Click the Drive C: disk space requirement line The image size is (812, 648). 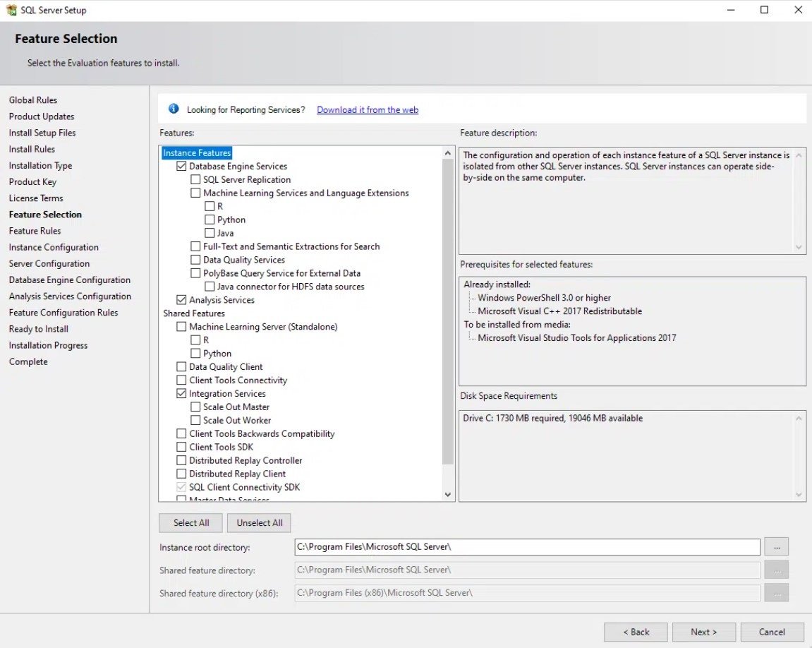pyautogui.click(x=552, y=418)
